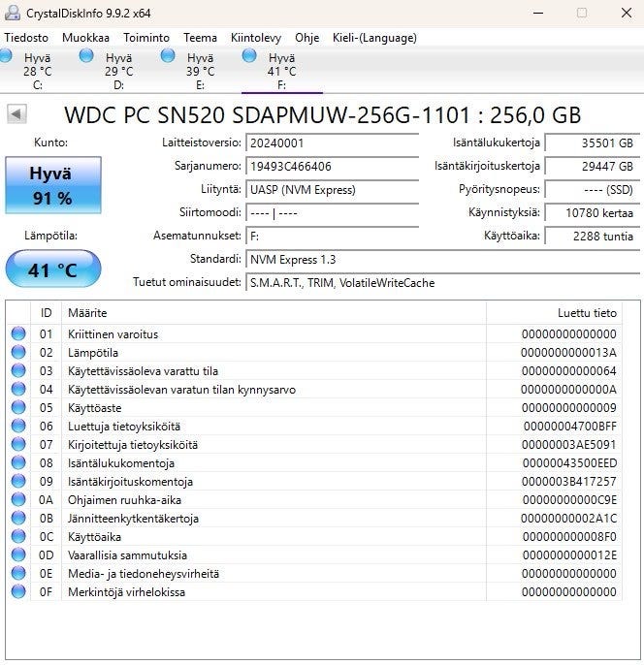Viewport: 644px width, 665px height.
Task: Click the Pyöritysnopeus value ---- (SSD)
Action: (593, 190)
